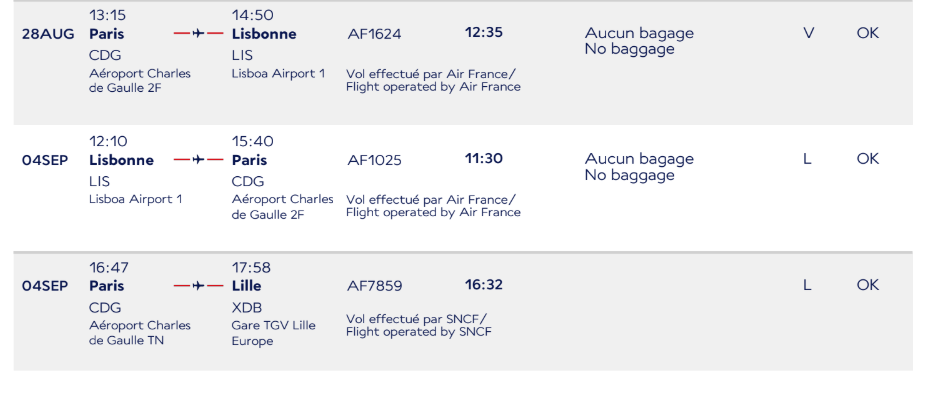
Task: Click Lisbonne destination in the first flight
Action: click(264, 34)
